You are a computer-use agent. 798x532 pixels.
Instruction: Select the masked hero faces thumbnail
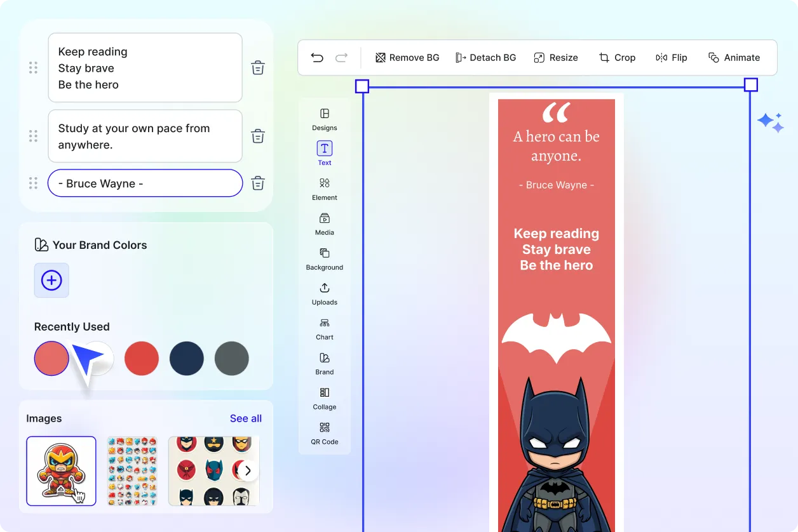(x=213, y=471)
